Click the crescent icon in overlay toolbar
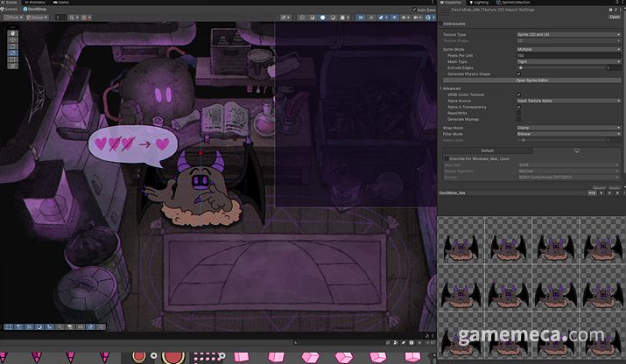The width and height of the screenshot is (626, 364). point(39,326)
